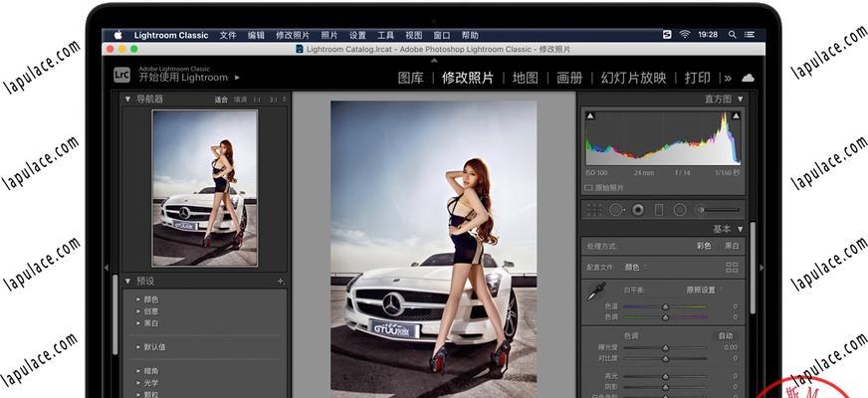The height and width of the screenshot is (398, 868).
Task: Open Spotlight search in menu bar
Action: pos(732,34)
